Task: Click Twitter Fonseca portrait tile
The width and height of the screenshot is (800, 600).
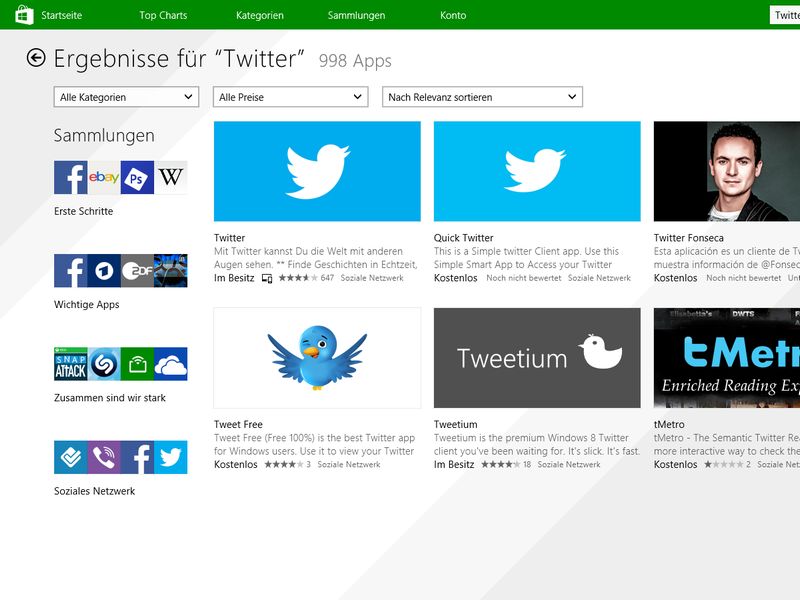Action: [727, 171]
